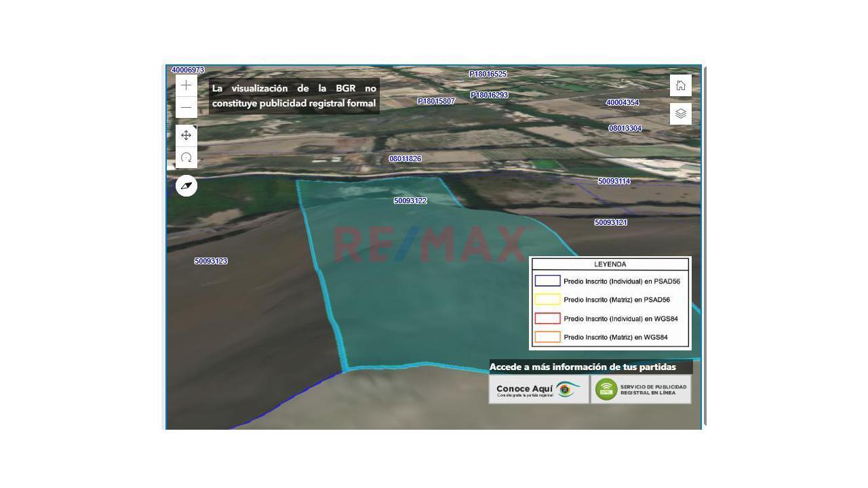Select parcel label 50093123
The height and width of the screenshot is (488, 868).
pos(211,261)
